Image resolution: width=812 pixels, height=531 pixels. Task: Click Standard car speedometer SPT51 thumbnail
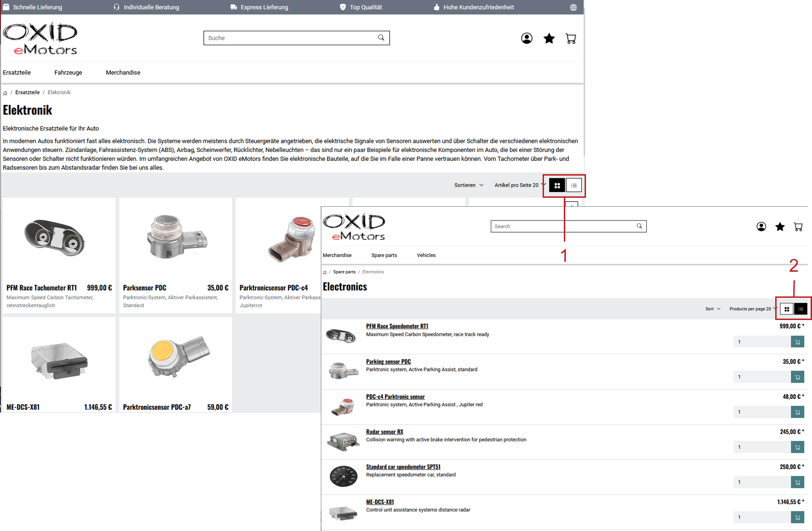click(x=343, y=476)
